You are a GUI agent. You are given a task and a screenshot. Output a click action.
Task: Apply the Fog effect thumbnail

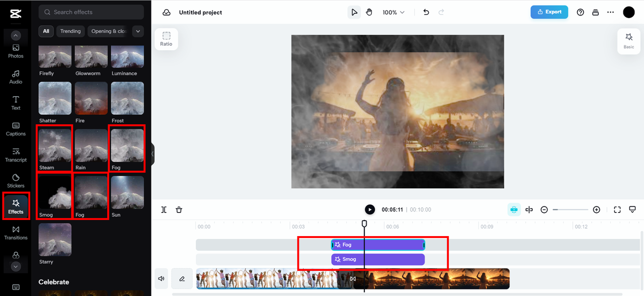click(x=127, y=146)
